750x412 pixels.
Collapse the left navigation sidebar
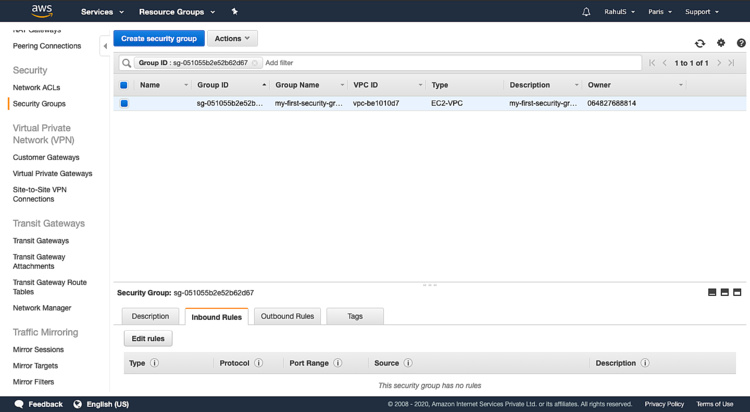(105, 46)
